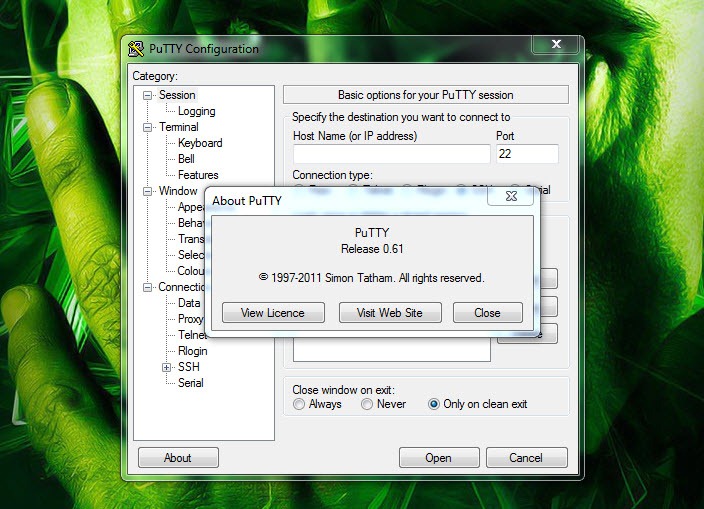Open Rlogin settings category

[193, 351]
